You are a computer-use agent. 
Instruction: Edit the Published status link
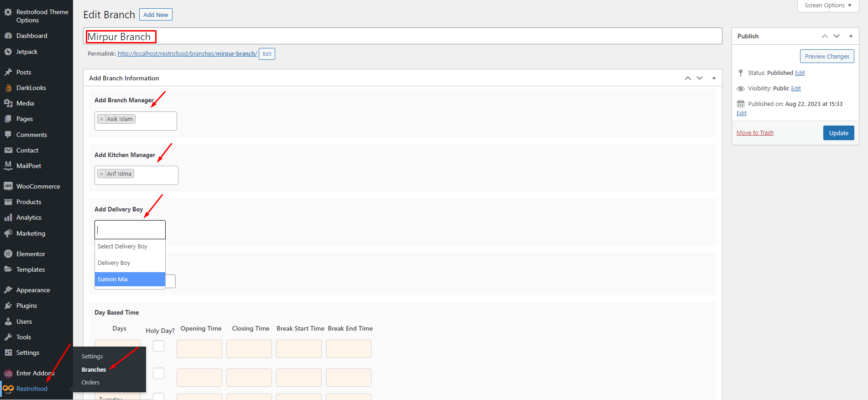pos(800,73)
